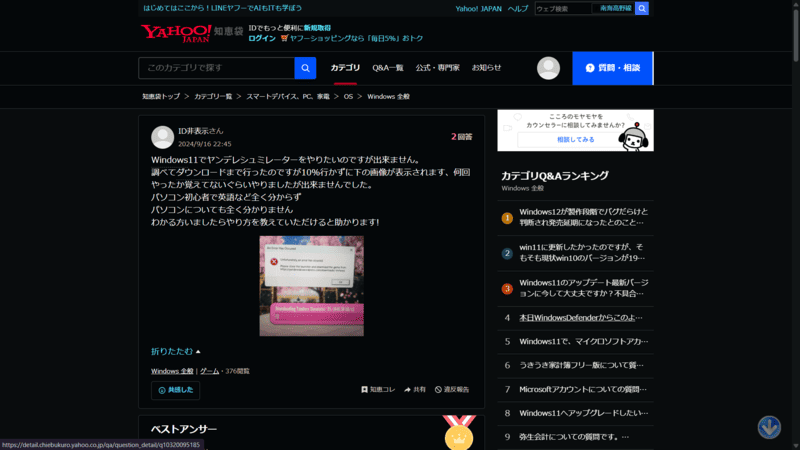Open the user profile avatar icon

(548, 68)
